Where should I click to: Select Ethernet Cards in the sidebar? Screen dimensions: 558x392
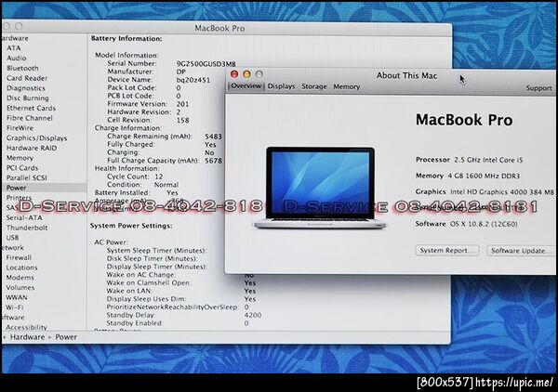coord(32,108)
